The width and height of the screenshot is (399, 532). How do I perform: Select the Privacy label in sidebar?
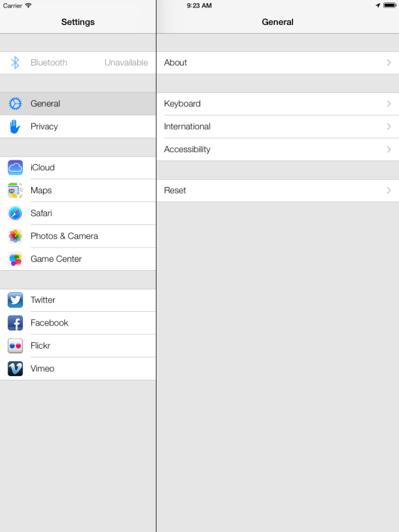coord(44,127)
